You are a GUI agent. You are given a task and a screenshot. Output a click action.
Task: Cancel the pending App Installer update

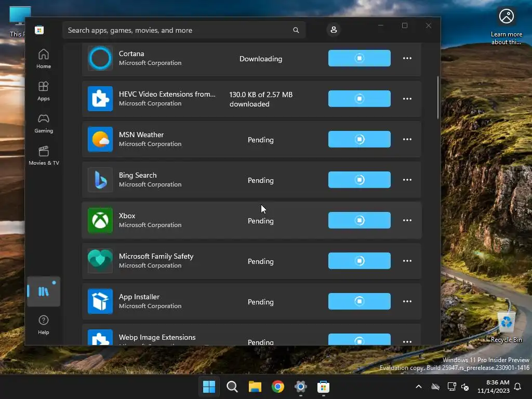point(360,301)
